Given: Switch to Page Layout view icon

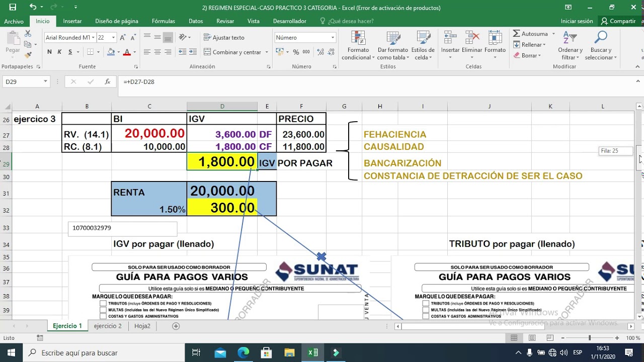Looking at the screenshot, I should pos(532,338).
